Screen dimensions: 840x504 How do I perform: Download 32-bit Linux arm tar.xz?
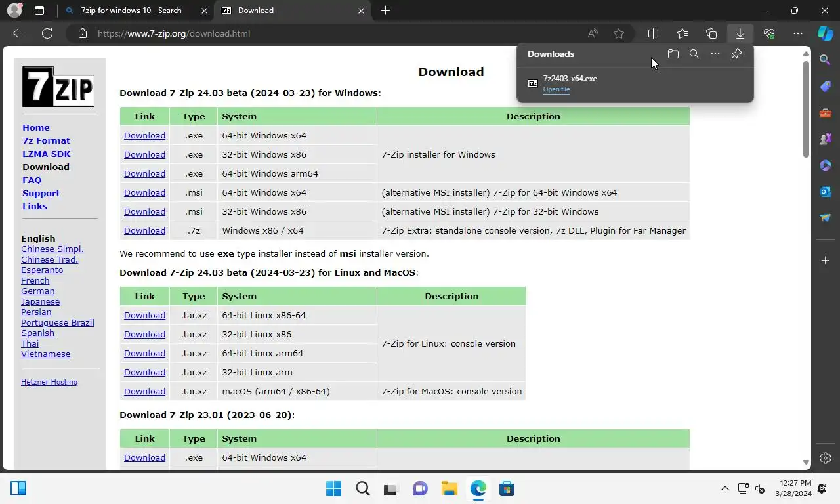click(x=144, y=372)
